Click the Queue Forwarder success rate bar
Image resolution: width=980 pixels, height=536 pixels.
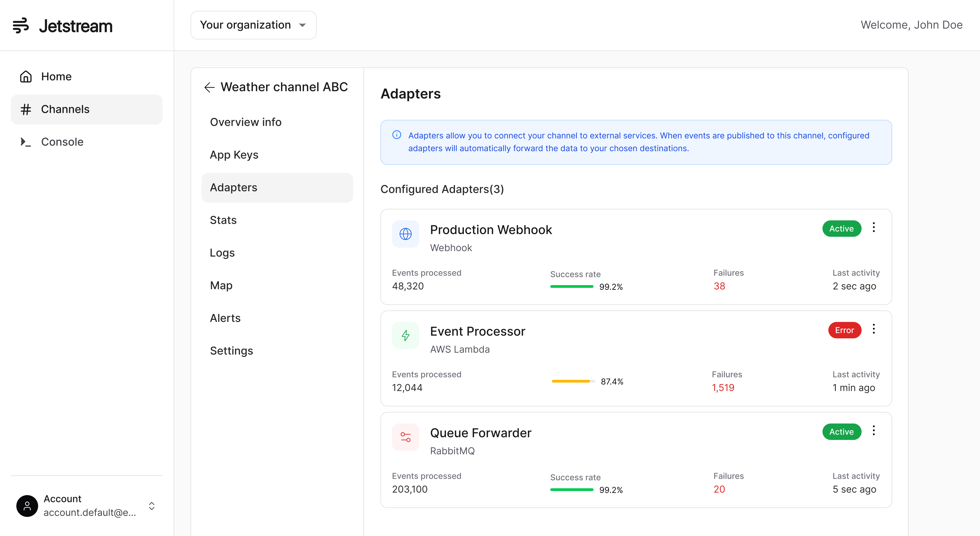pyautogui.click(x=572, y=490)
